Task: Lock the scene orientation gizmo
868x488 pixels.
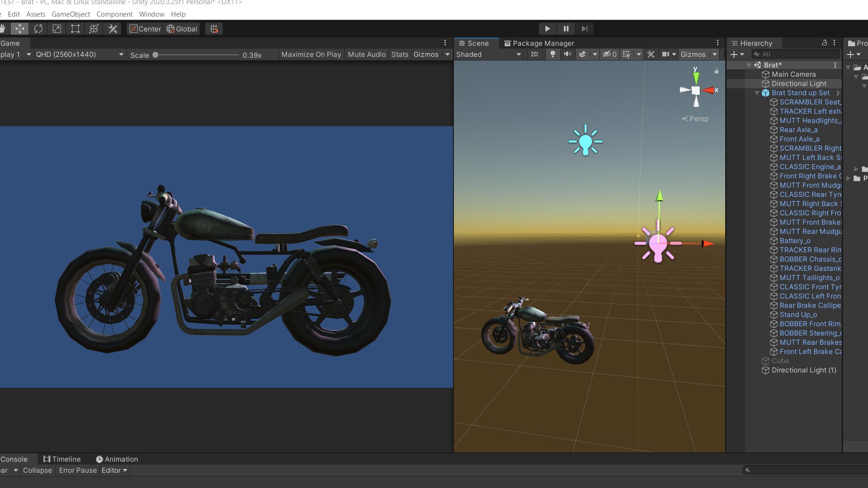Action: 716,71
